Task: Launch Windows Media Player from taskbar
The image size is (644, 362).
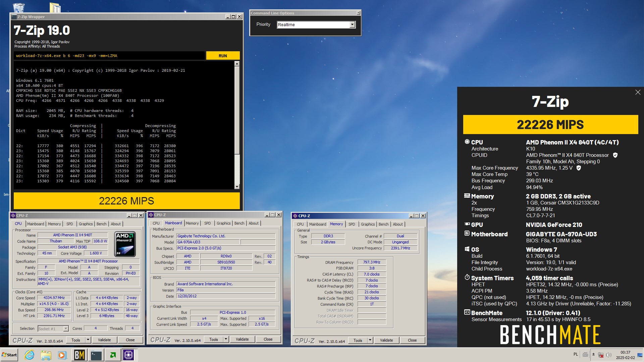Action: (62, 355)
